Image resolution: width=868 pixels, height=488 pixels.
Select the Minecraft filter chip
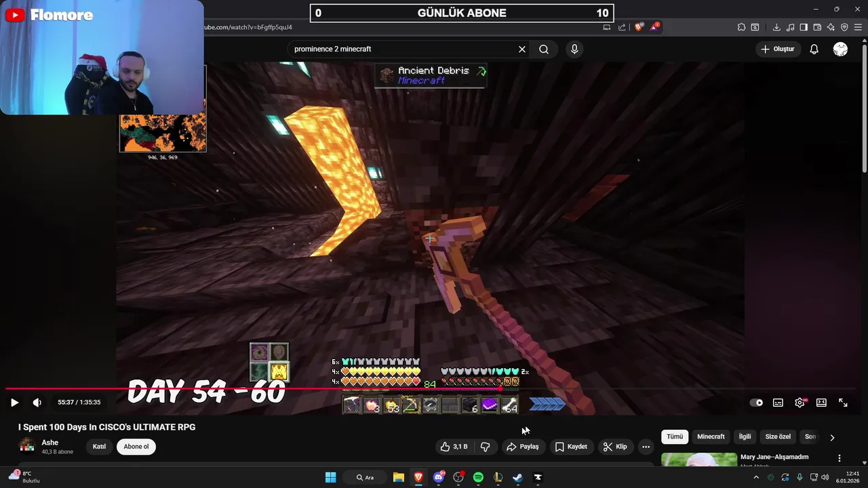711,437
